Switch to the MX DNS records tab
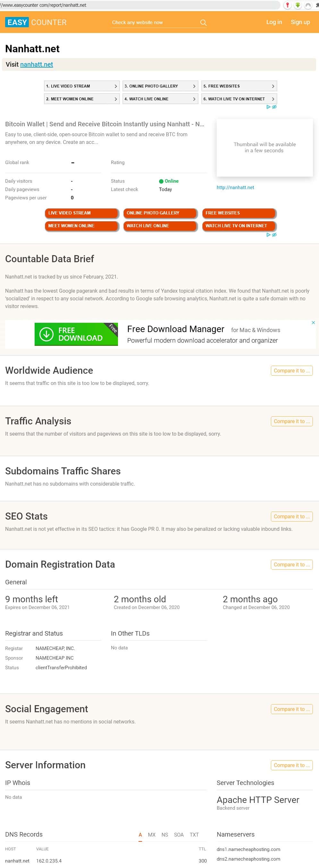Image resolution: width=319 pixels, height=868 pixels. pos(151,835)
